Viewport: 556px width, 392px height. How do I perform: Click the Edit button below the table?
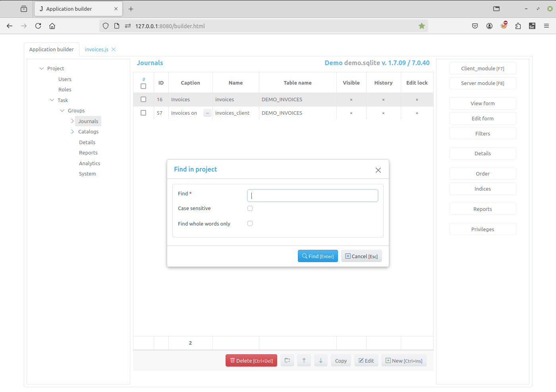[x=366, y=361]
